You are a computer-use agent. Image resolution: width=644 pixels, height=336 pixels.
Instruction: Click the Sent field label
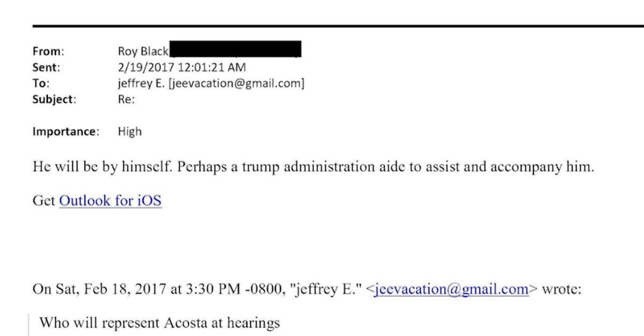pyautogui.click(x=46, y=68)
